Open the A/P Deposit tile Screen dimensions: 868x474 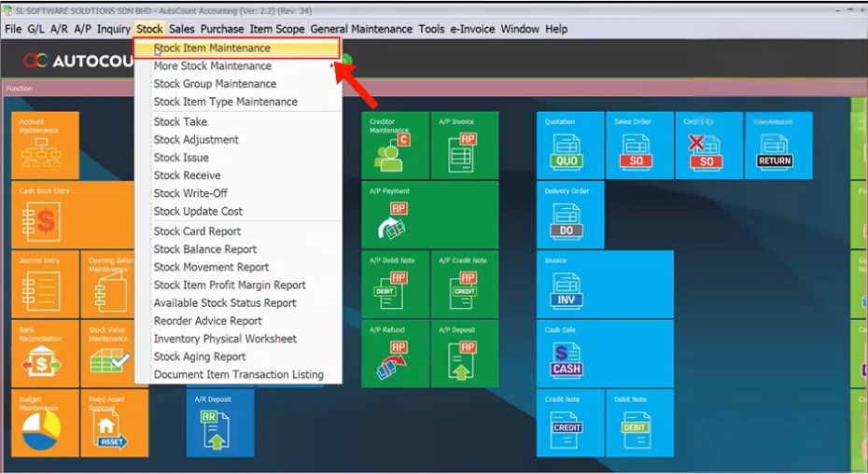[x=465, y=354]
